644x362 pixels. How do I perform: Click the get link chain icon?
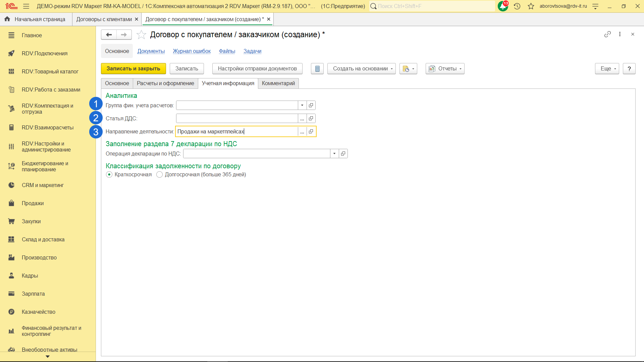(x=607, y=34)
